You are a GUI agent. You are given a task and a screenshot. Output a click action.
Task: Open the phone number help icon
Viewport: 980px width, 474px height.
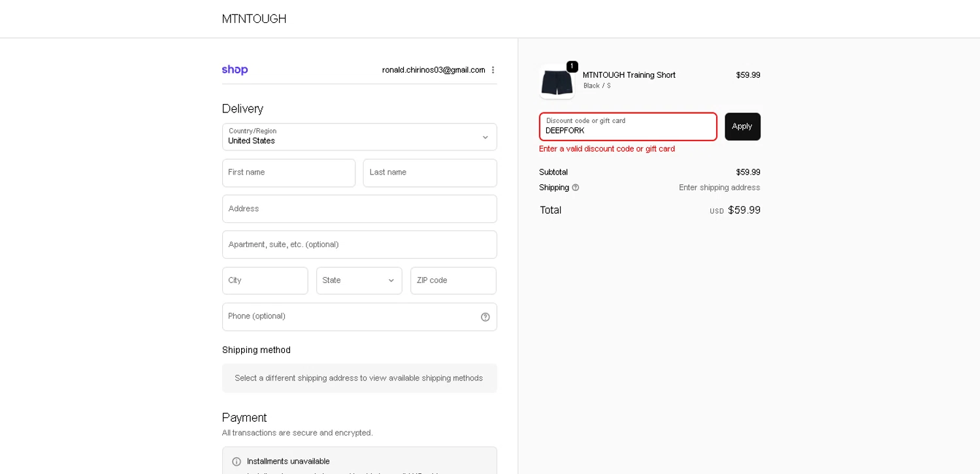pos(485,317)
